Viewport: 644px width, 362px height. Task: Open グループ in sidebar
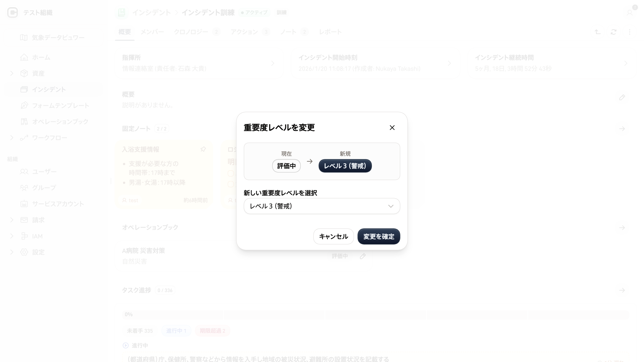click(x=53, y=188)
